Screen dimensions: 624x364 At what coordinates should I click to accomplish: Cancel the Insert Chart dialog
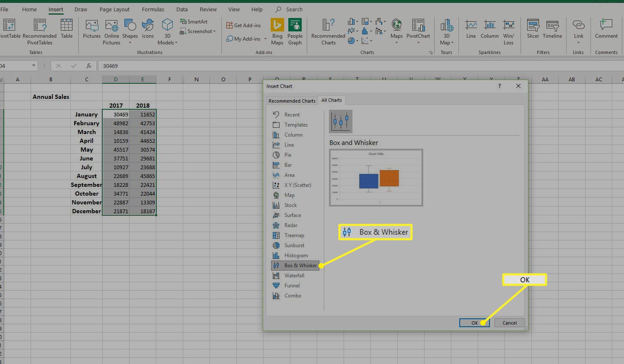pos(509,323)
